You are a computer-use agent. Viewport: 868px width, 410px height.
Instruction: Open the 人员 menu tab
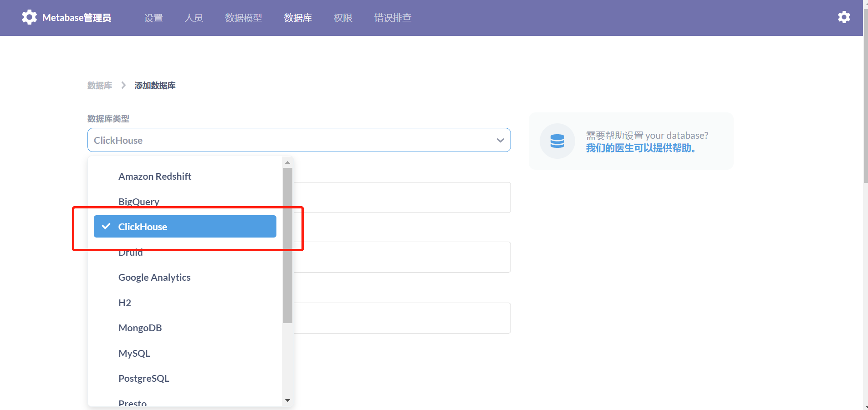coord(194,18)
